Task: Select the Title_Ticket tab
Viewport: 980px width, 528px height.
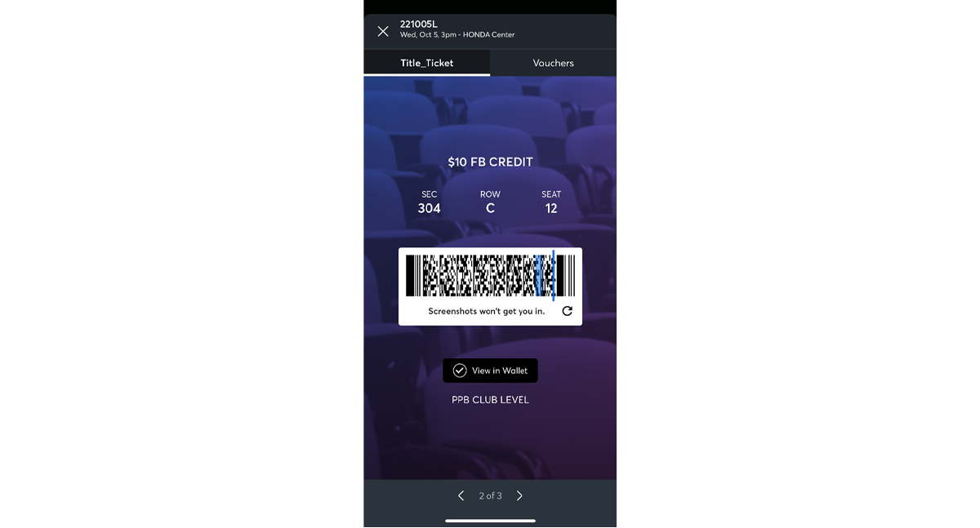Action: tap(426, 63)
